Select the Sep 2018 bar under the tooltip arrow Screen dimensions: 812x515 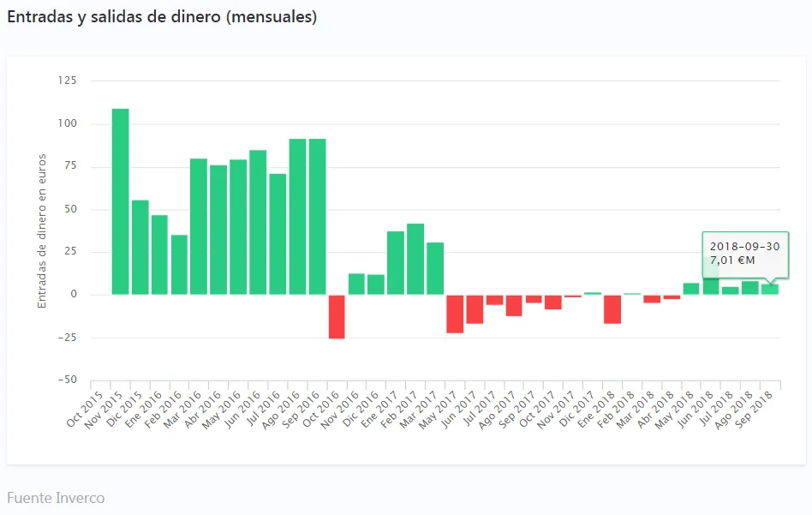tap(770, 290)
